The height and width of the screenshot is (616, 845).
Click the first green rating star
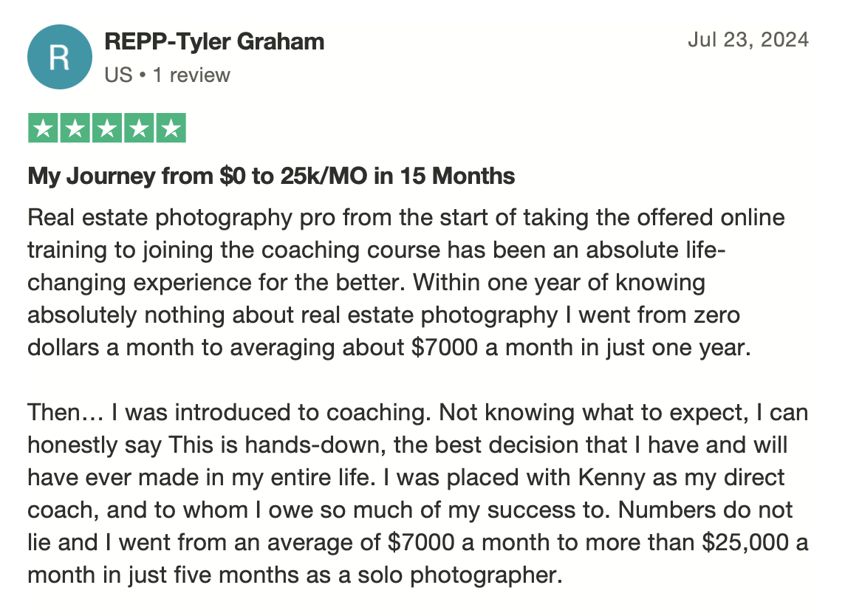click(43, 129)
